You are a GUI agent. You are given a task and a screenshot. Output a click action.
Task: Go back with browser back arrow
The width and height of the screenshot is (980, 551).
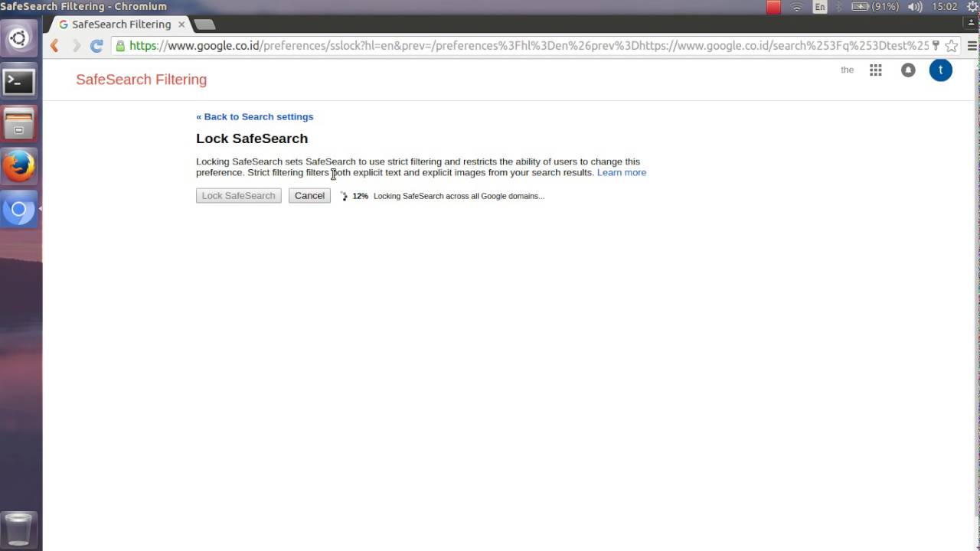point(54,46)
